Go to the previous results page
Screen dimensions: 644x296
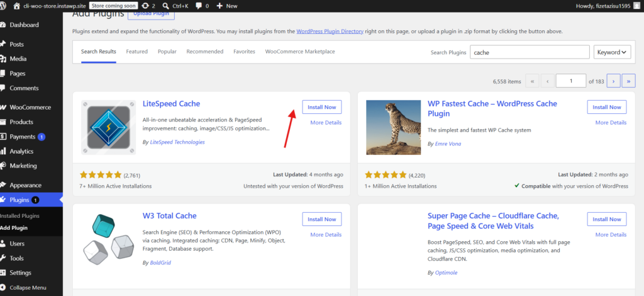click(x=548, y=81)
